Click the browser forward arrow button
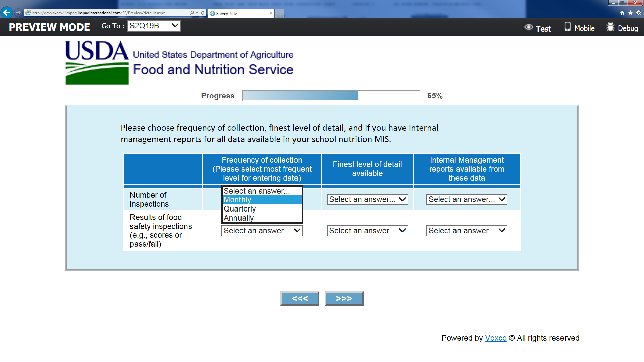The height and width of the screenshot is (362, 644). click(x=18, y=13)
